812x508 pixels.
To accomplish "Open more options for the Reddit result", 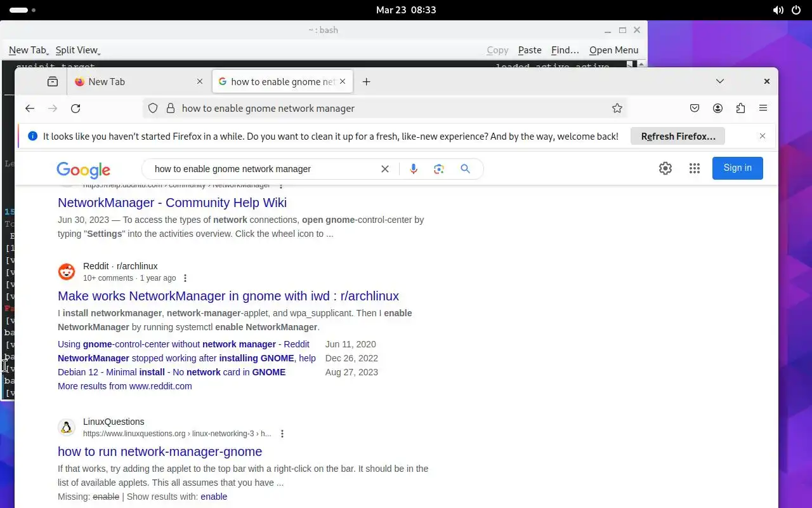I will tap(185, 278).
